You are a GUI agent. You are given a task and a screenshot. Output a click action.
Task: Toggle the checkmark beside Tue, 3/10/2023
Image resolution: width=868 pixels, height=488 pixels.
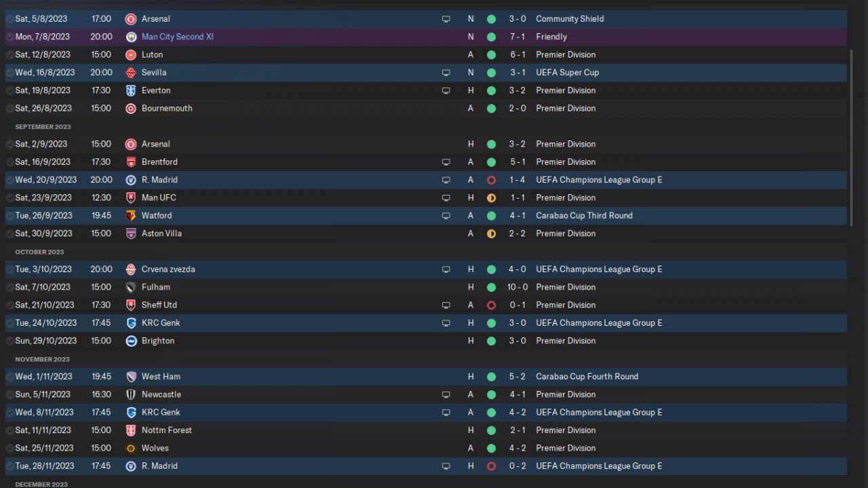pyautogui.click(x=9, y=269)
